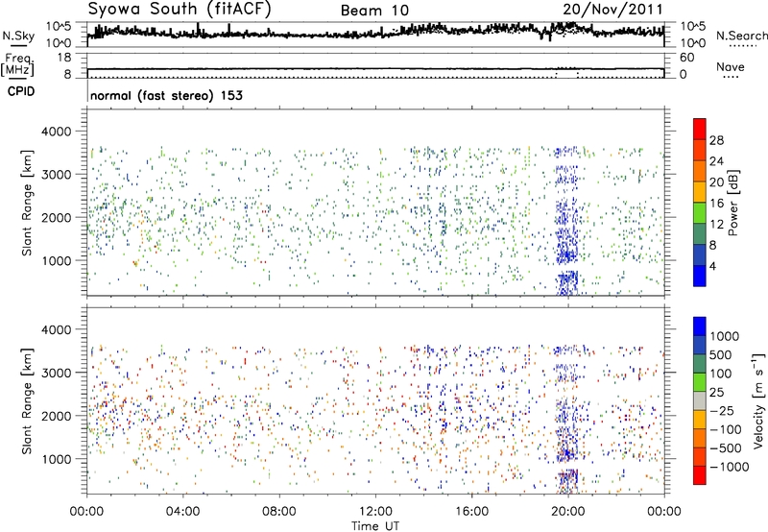768x532 pixels.
Task: Click the '18' frequency axis tick
Action: pyautogui.click(x=64, y=58)
